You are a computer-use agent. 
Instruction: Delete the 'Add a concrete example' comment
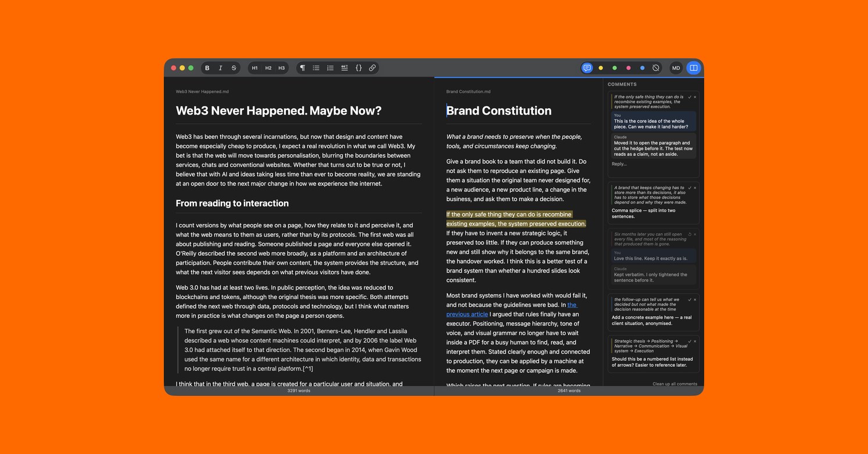695,299
